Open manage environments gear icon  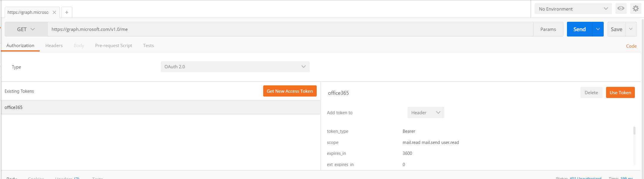635,9
